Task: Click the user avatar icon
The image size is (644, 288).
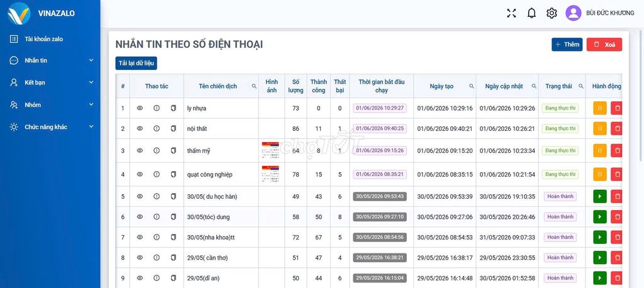Action: pos(574,13)
